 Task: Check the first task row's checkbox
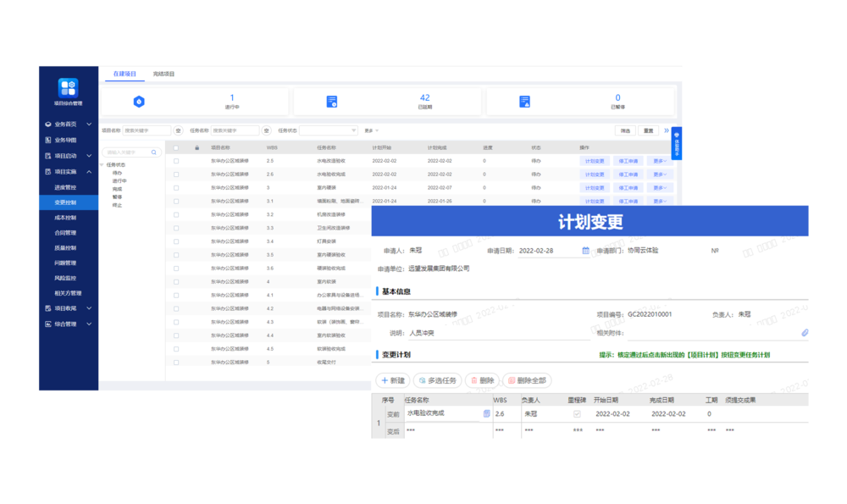pyautogui.click(x=174, y=161)
